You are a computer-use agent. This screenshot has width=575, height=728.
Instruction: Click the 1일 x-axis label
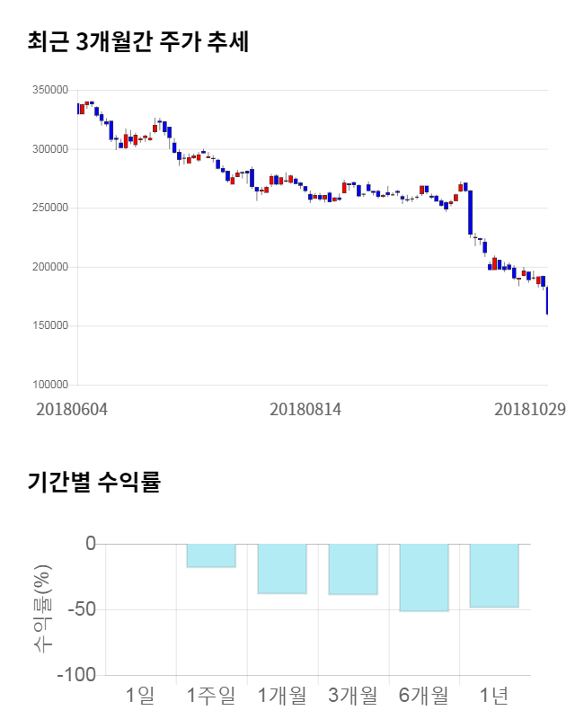(140, 695)
